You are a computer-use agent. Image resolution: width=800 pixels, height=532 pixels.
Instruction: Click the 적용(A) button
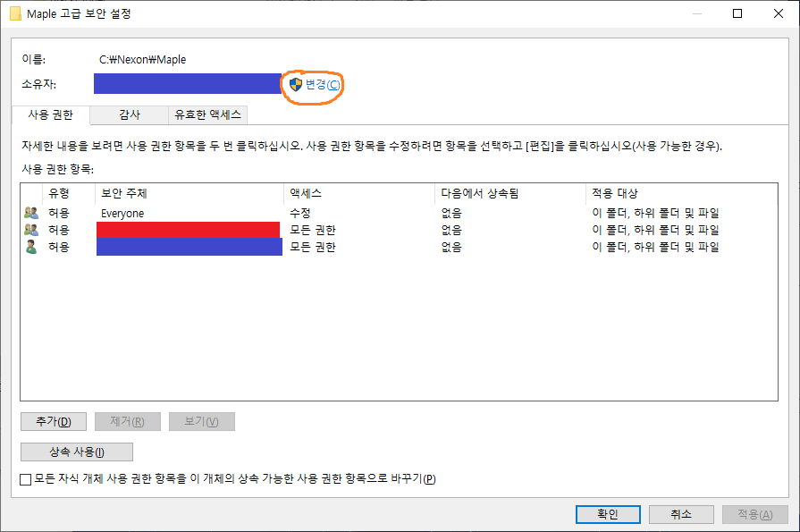pyautogui.click(x=755, y=514)
